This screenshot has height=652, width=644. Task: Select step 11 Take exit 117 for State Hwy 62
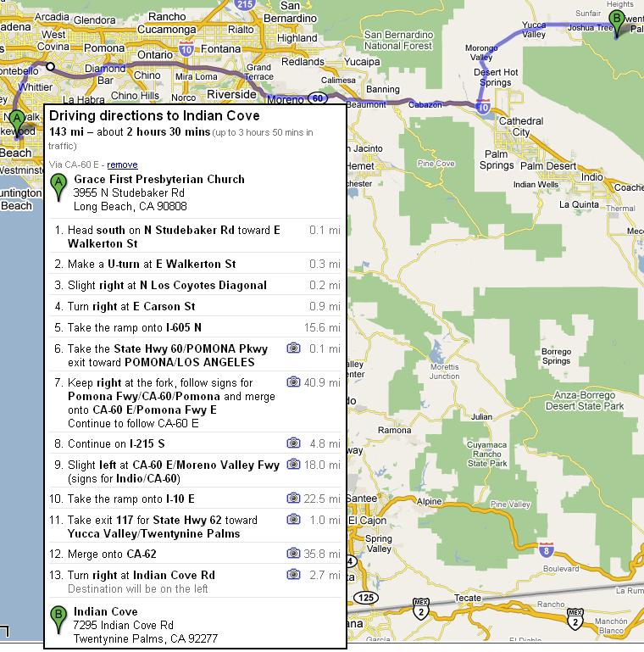point(195,527)
